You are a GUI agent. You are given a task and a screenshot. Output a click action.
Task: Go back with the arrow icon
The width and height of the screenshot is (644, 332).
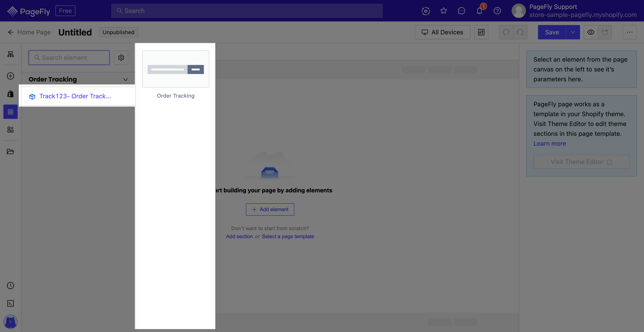click(11, 32)
